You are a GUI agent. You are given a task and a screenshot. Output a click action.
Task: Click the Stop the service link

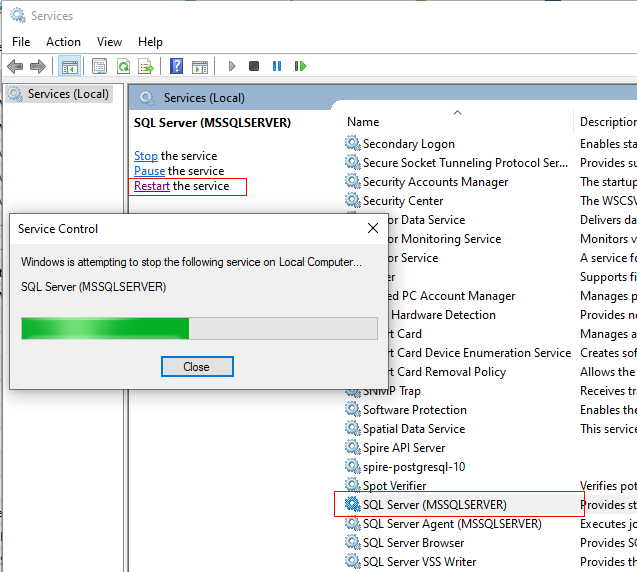[x=146, y=156]
